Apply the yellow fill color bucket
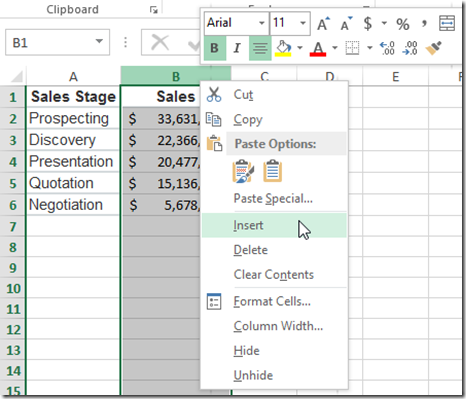The height and width of the screenshot is (399, 466). click(283, 48)
